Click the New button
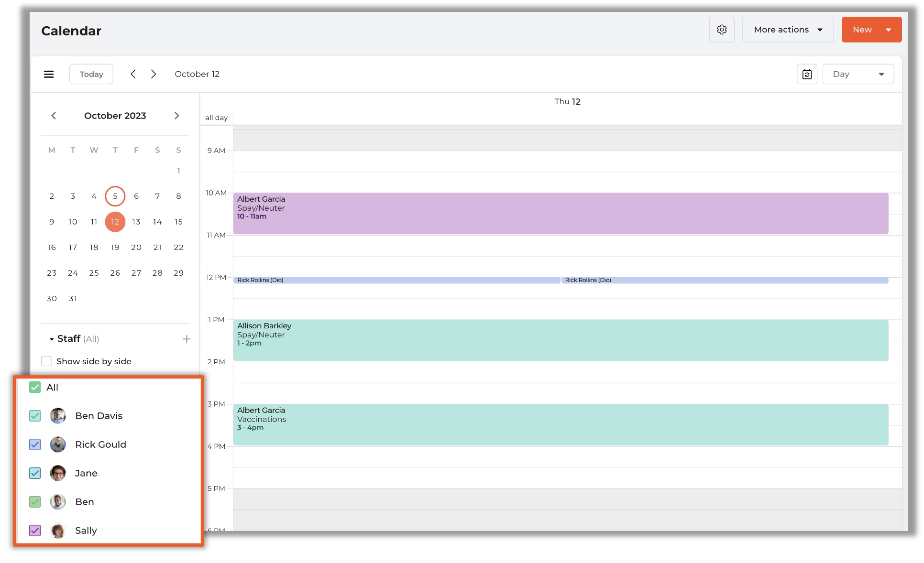Screen dimensions: 924x563 tap(862, 30)
